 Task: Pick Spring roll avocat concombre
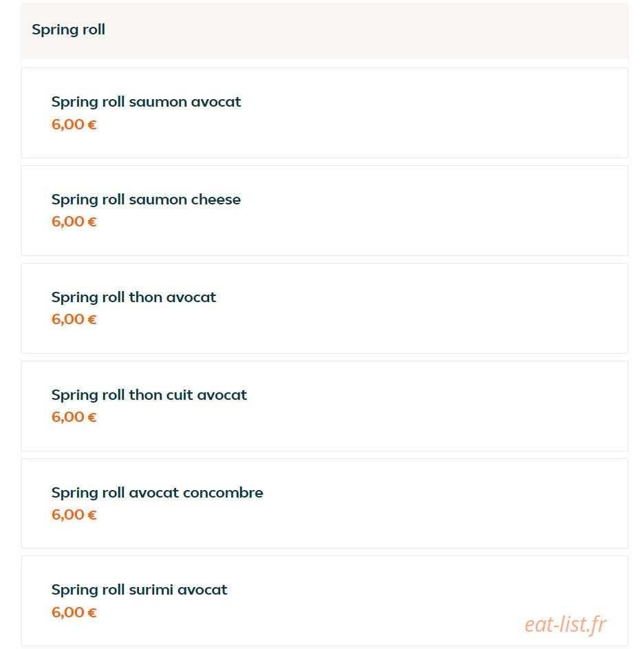click(x=158, y=493)
